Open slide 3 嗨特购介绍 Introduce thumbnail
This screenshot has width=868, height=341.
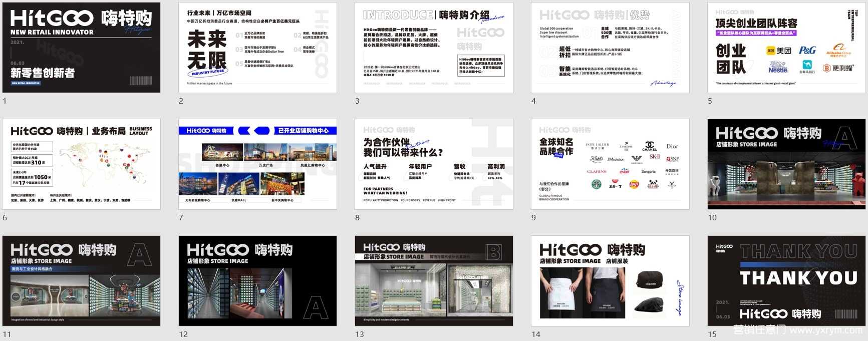click(x=434, y=48)
